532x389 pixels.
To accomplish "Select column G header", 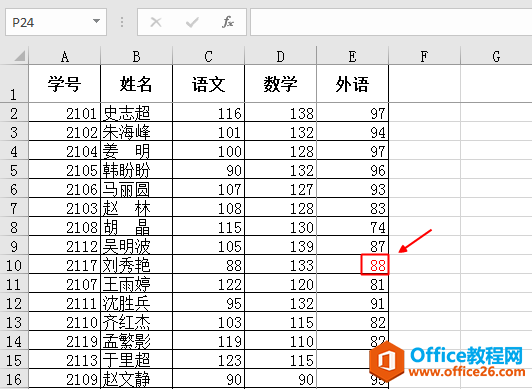I will (496, 56).
